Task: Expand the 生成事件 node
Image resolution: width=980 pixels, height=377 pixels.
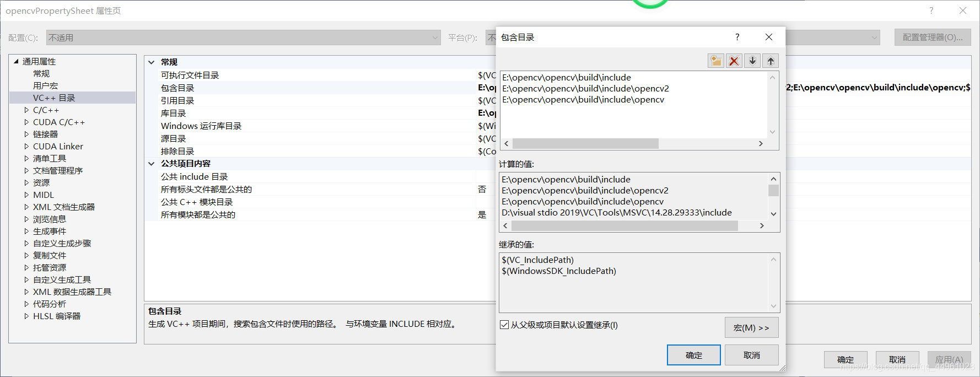Action: (x=26, y=231)
